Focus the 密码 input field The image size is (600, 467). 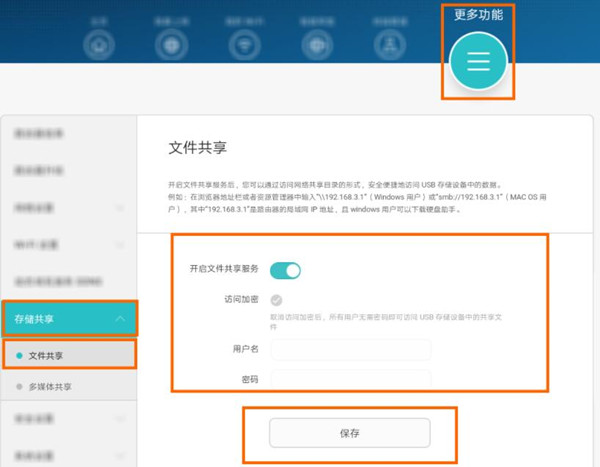pos(351,379)
